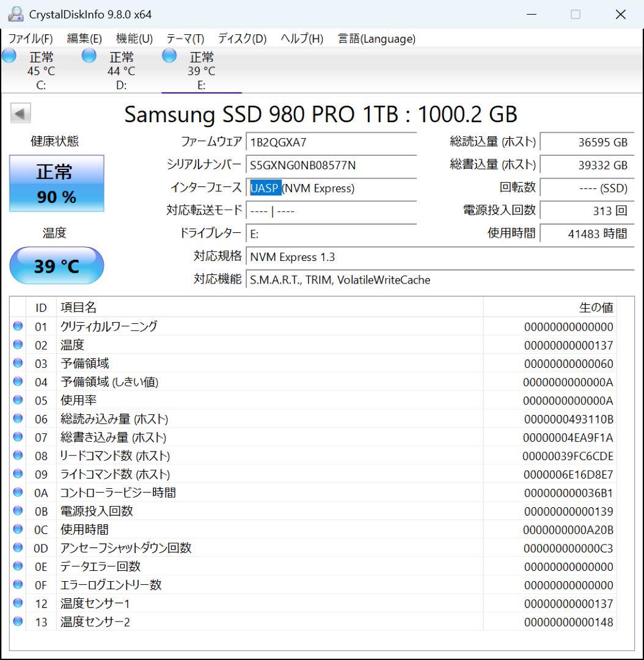The image size is (644, 660).
Task: Click the 総読込量 value 36595 GB
Action: 587,142
